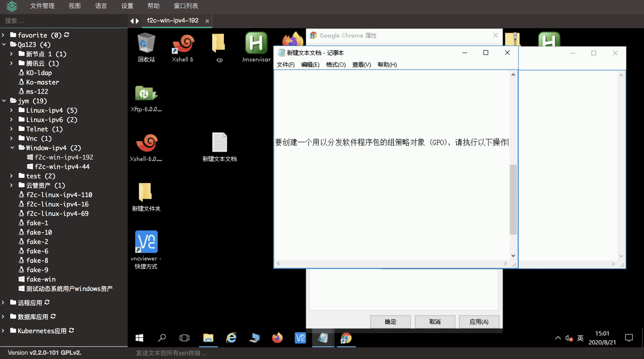The image size is (644, 359).
Task: Switch to Notepad taskbar icon
Action: point(323,338)
